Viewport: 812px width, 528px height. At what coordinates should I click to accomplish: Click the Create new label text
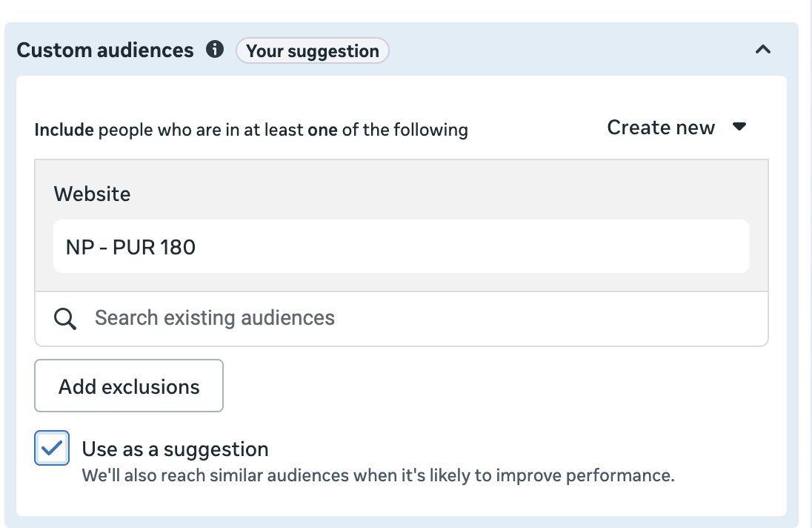click(x=661, y=128)
